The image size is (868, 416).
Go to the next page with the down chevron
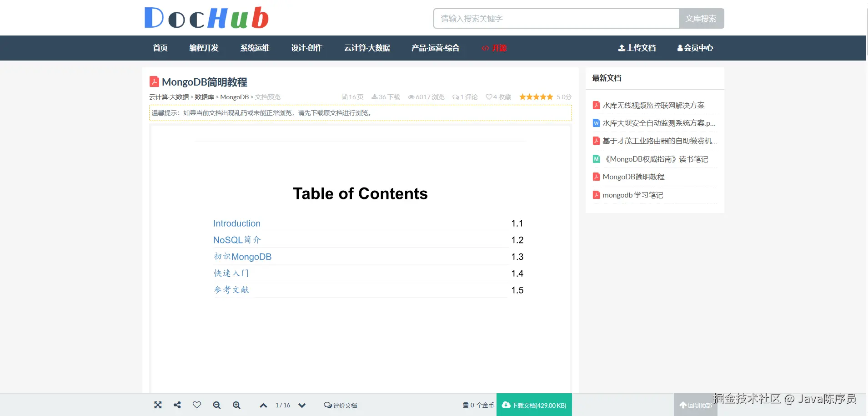(302, 406)
